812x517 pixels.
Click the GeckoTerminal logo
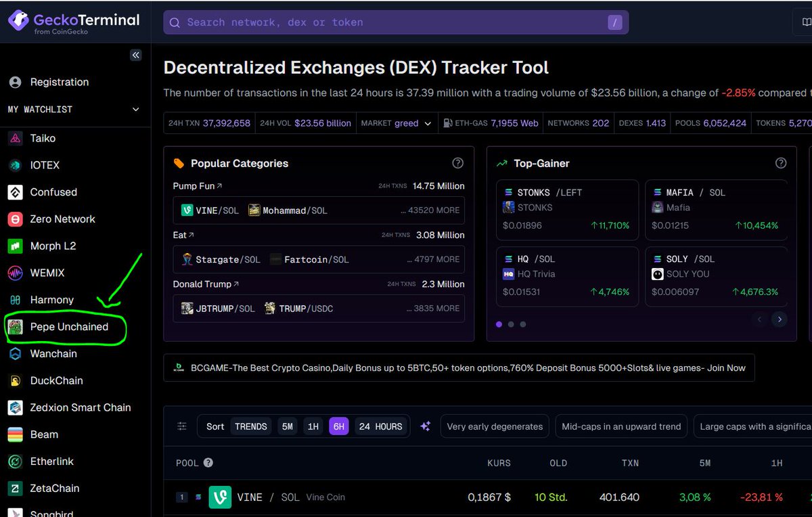(x=74, y=22)
